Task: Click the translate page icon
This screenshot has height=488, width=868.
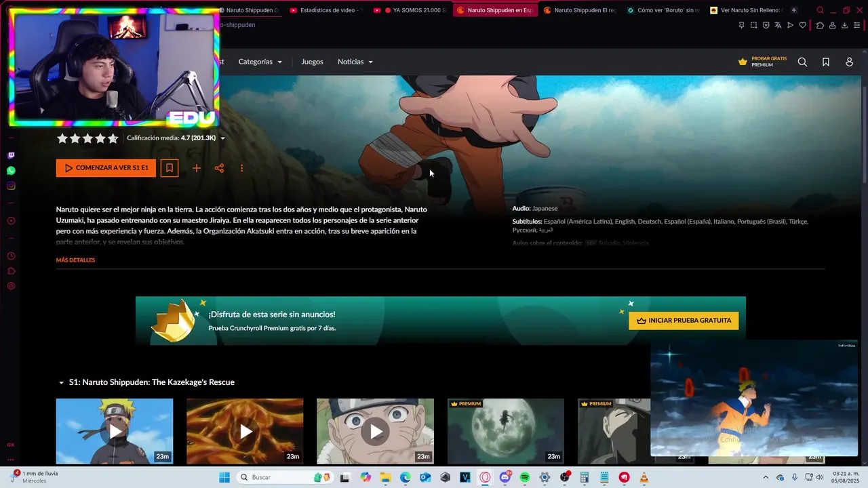Action: point(778,25)
